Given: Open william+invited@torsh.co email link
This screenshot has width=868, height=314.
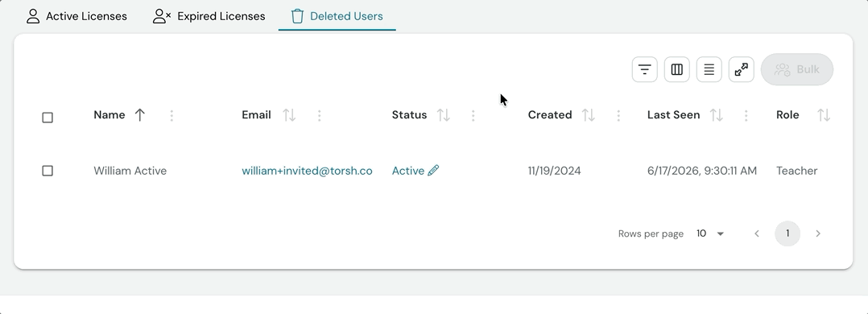Looking at the screenshot, I should coord(308,171).
